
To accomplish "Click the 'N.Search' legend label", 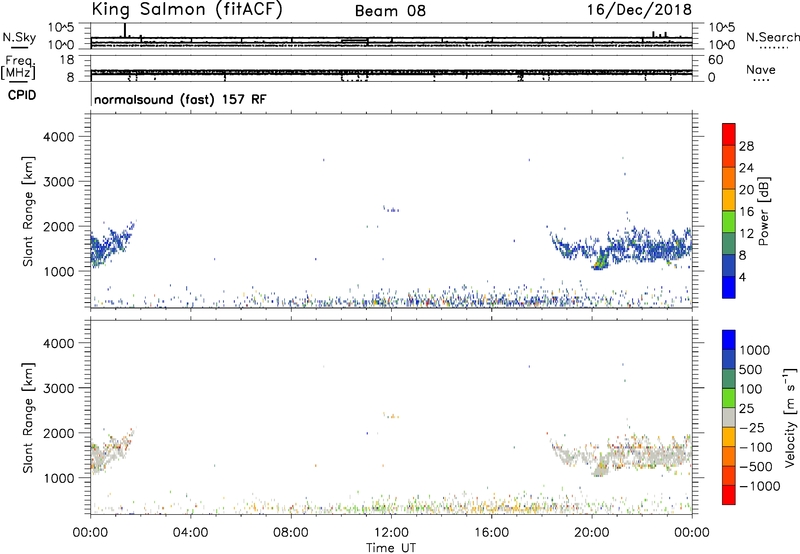I will click(772, 37).
